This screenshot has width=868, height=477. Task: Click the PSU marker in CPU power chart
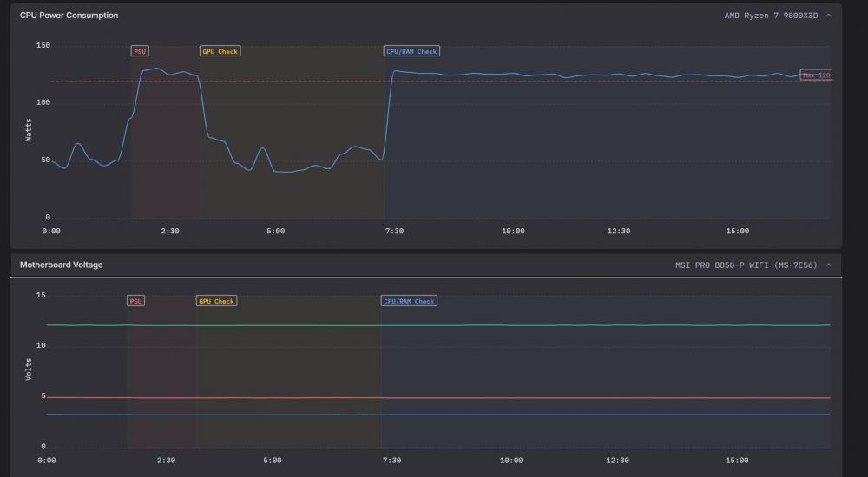coord(140,51)
